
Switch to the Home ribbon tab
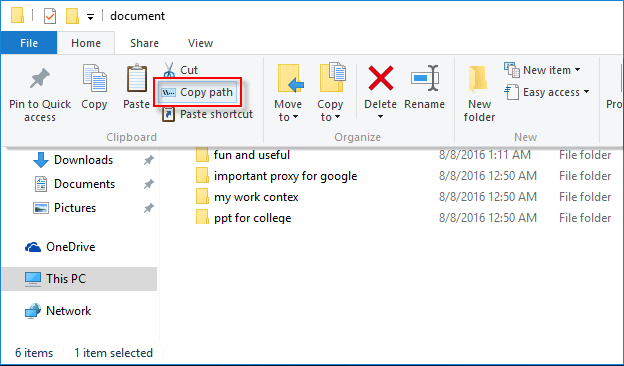coord(86,43)
